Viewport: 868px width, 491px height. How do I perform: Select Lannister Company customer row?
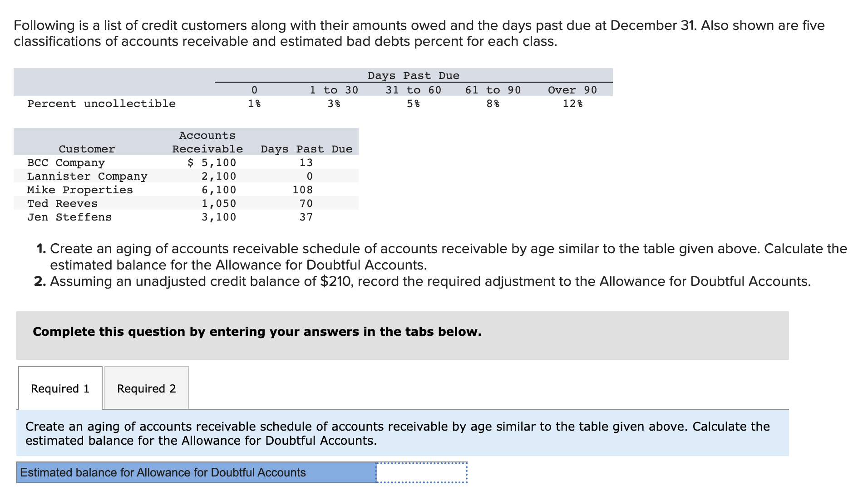coord(186,176)
